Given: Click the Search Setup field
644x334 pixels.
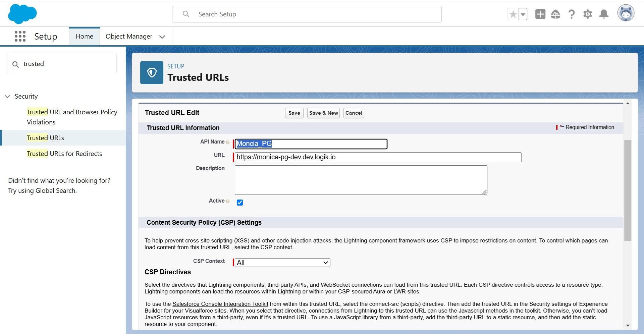Looking at the screenshot, I should 307,14.
